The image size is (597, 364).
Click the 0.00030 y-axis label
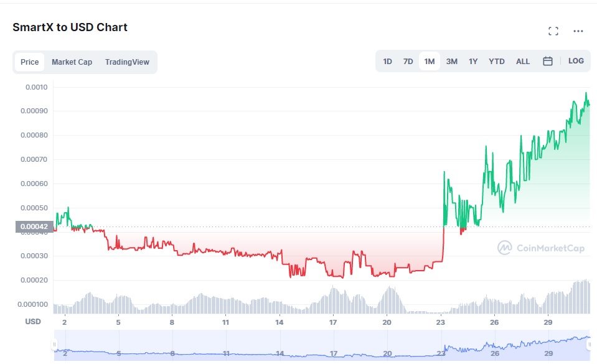point(34,256)
